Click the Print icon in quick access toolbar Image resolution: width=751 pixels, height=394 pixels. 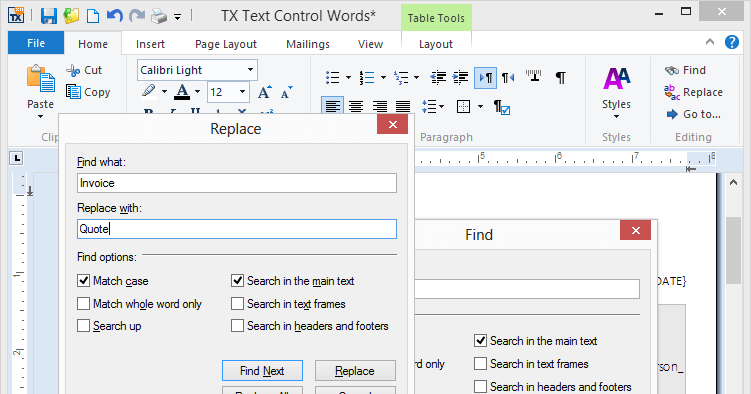point(159,16)
